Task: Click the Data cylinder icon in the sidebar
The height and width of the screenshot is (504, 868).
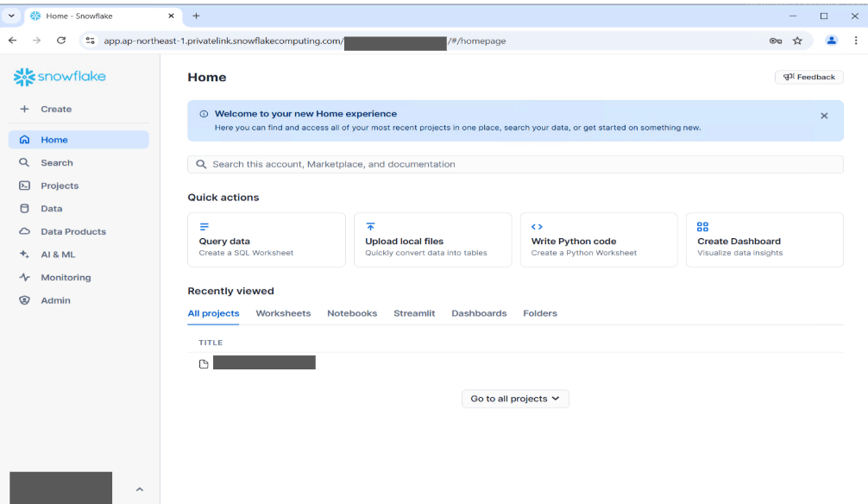Action: tap(24, 209)
